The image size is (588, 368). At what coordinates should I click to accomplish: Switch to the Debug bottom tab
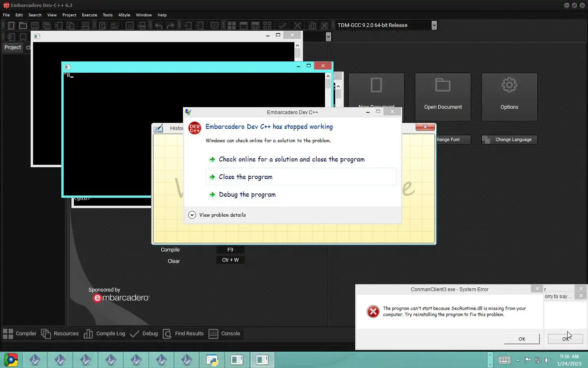coord(144,334)
